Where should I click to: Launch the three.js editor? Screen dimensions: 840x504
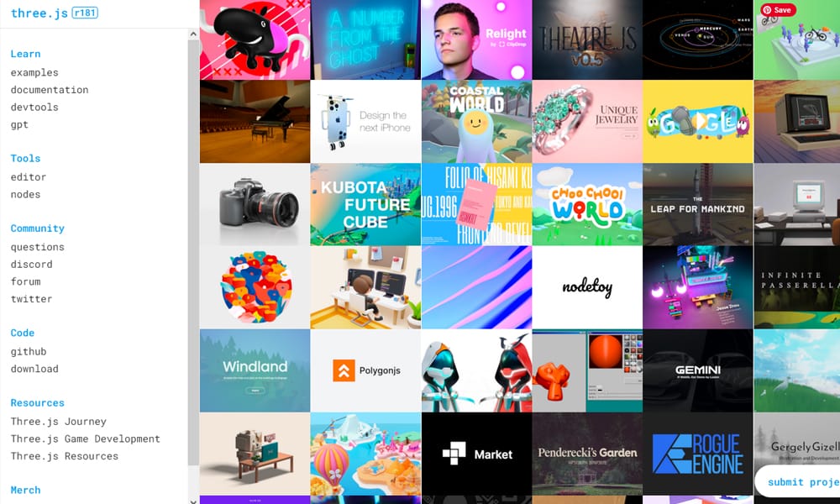[29, 176]
